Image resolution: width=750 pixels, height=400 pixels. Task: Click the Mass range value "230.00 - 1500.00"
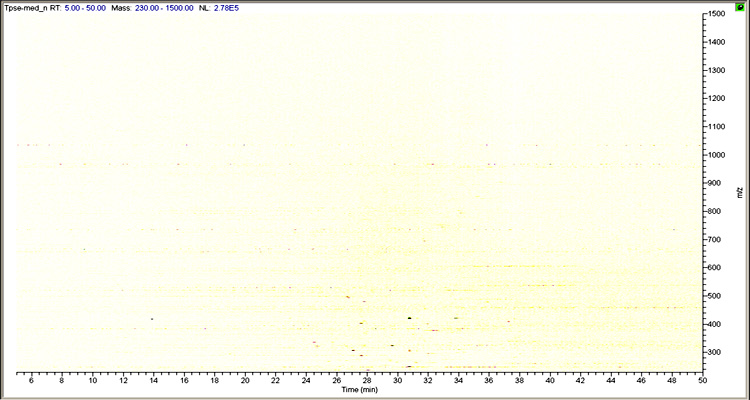[x=163, y=8]
